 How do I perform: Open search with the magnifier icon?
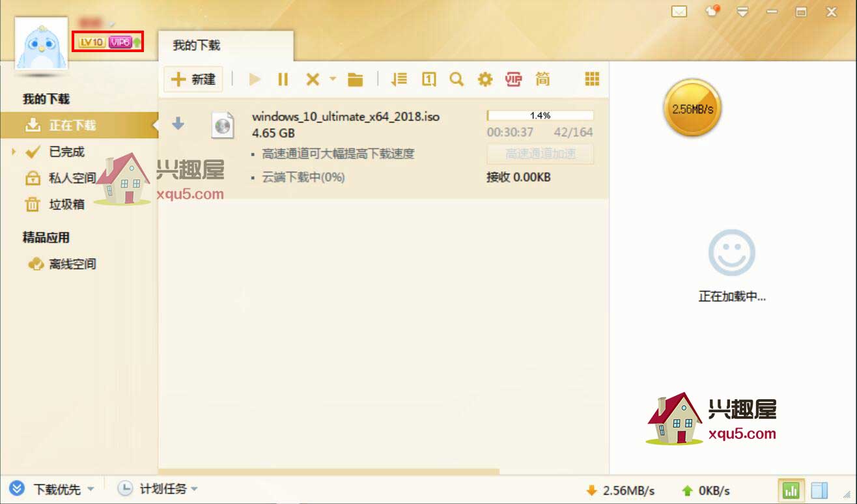pyautogui.click(x=457, y=79)
